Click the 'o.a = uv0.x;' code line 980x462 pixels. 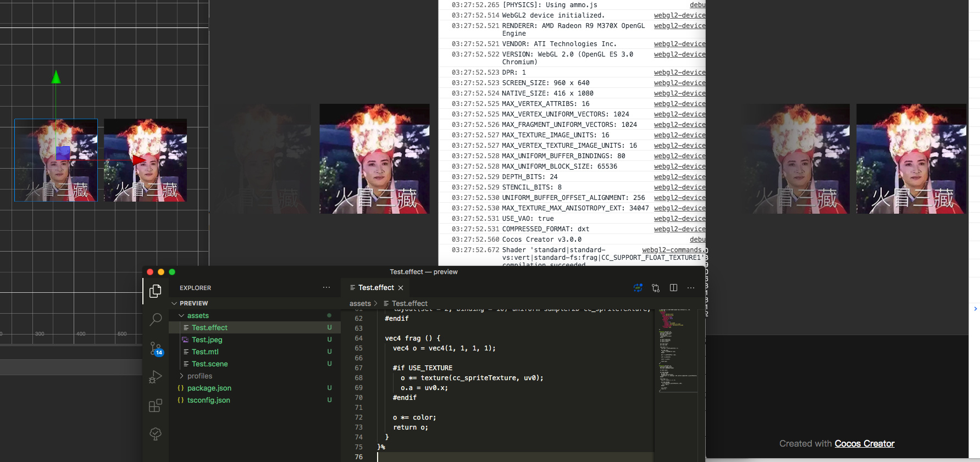[x=424, y=388]
